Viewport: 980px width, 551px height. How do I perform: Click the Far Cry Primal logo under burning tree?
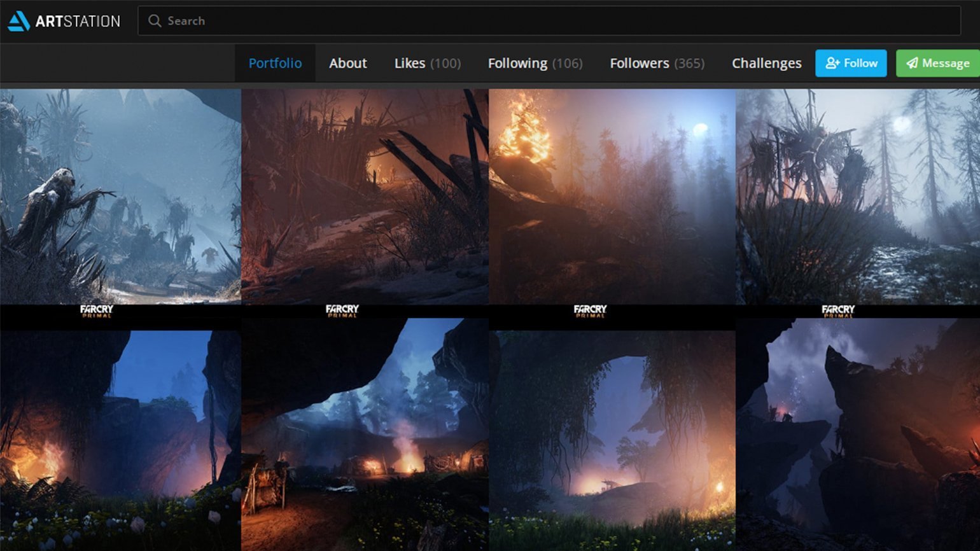[x=590, y=310]
